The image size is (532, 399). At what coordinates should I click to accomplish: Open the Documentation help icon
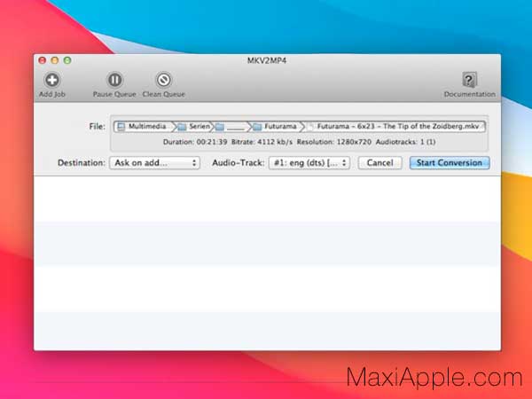point(470,80)
